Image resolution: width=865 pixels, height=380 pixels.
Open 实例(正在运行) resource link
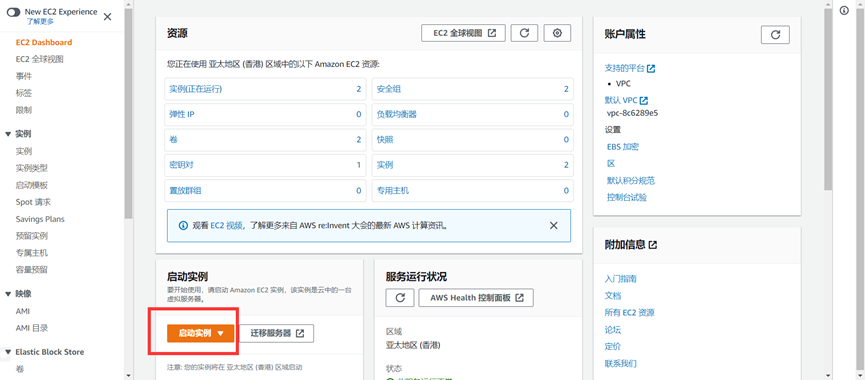tap(196, 89)
